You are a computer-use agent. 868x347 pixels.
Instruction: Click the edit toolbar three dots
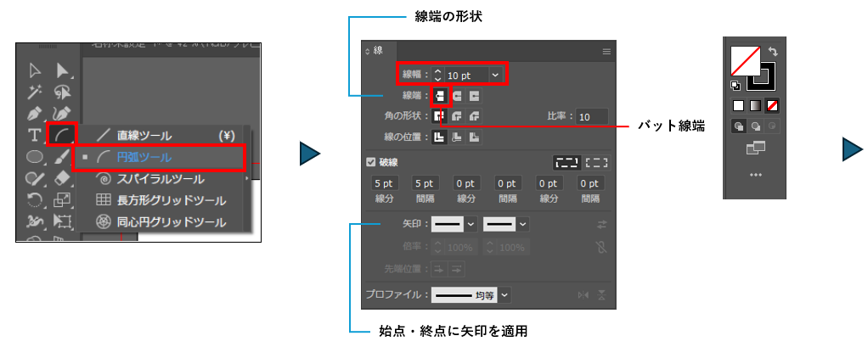755,174
